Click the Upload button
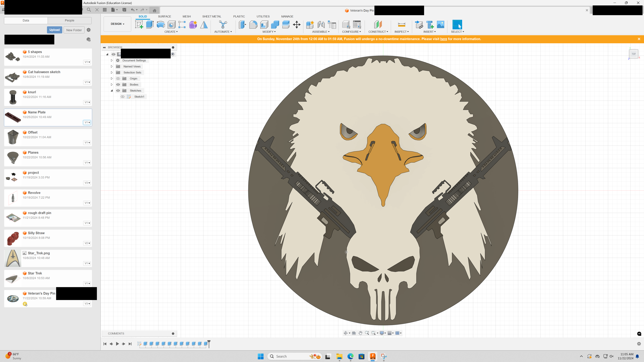 point(55,30)
